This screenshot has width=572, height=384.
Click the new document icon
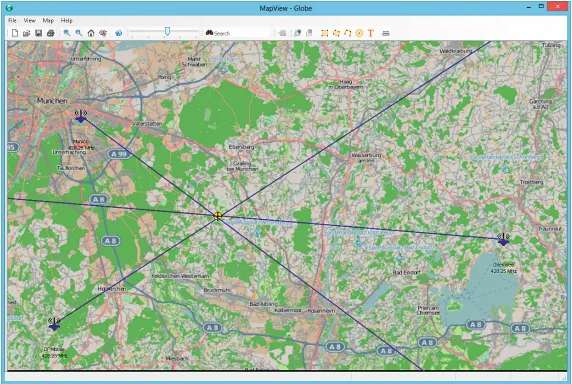[15, 33]
